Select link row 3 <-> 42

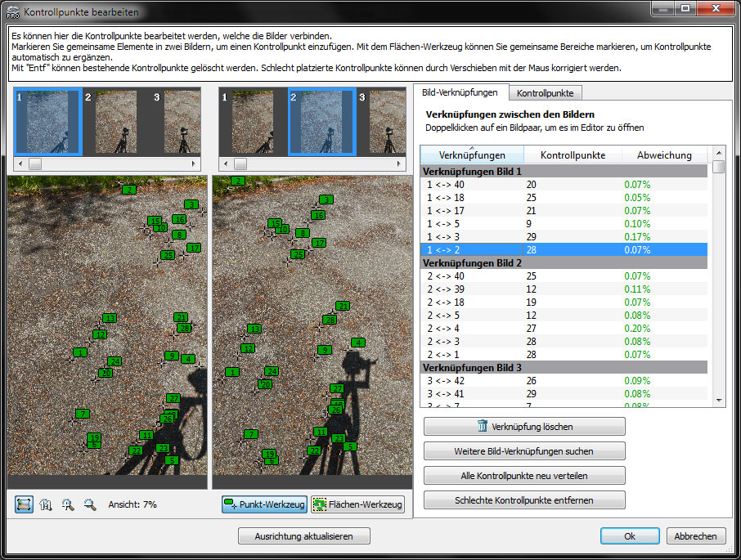click(564, 381)
